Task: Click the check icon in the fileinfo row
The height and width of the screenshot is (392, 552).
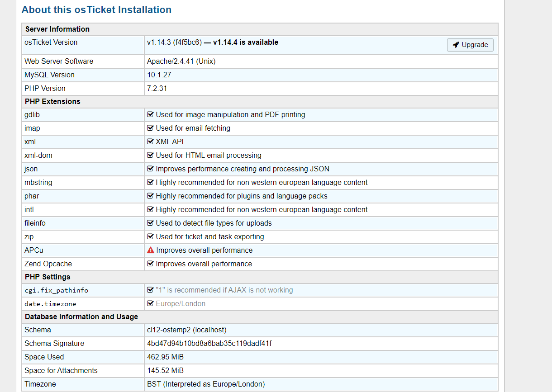Action: (x=151, y=223)
